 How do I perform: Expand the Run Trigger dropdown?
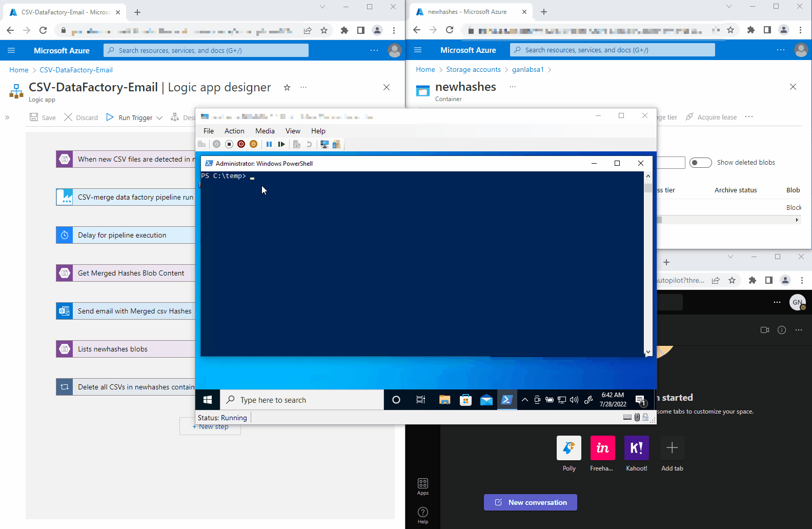click(159, 118)
